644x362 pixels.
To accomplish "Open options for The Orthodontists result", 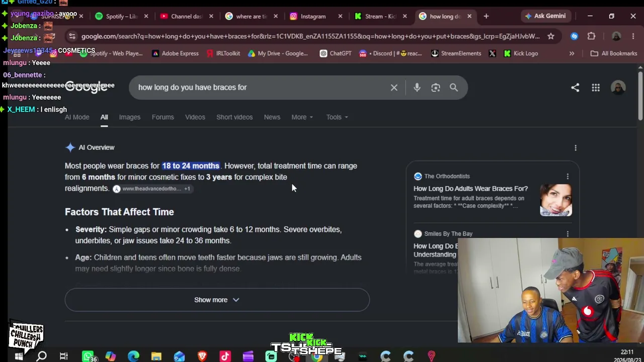I will 568,176.
